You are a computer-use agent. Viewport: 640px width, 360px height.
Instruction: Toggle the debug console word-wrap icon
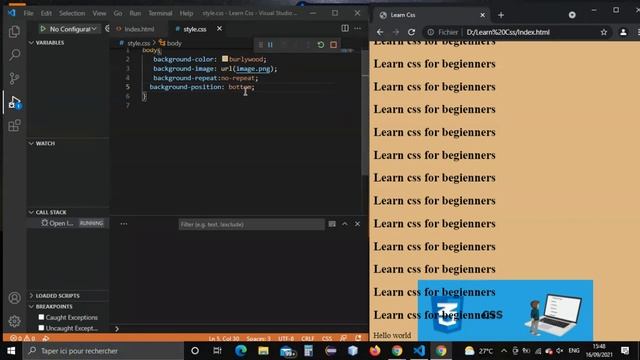332,224
